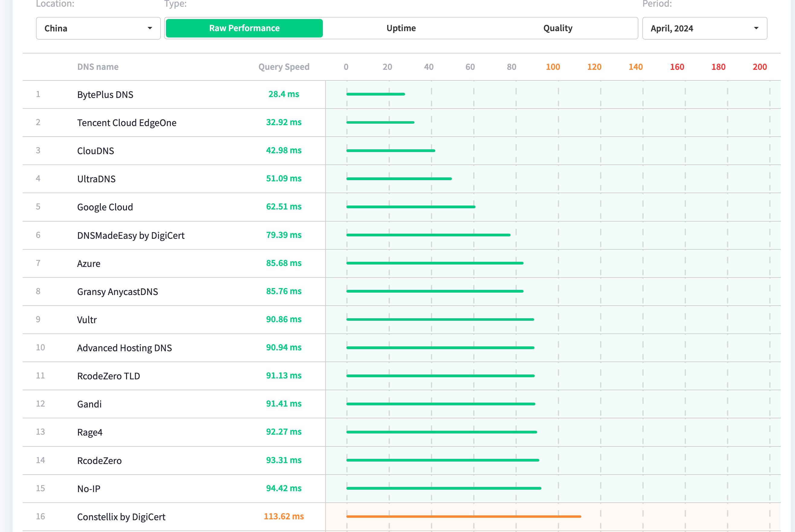Switch to the Quality tab
This screenshot has height=532, width=795.
(557, 28)
